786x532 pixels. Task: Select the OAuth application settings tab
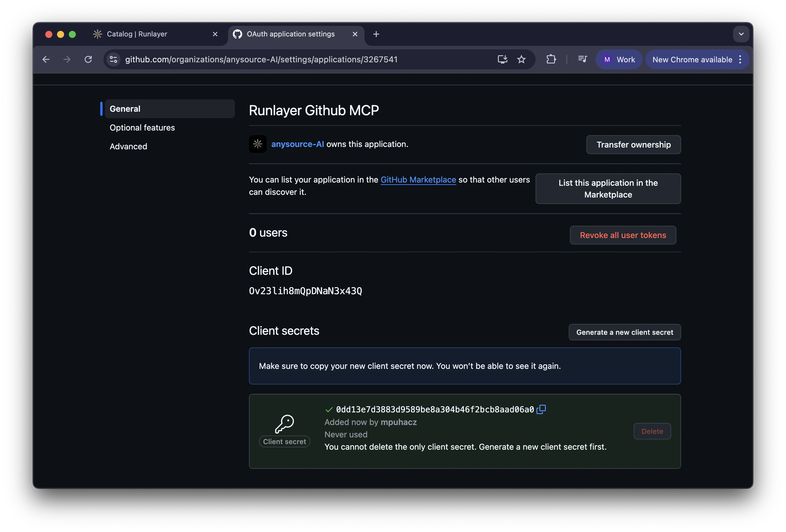[296, 34]
